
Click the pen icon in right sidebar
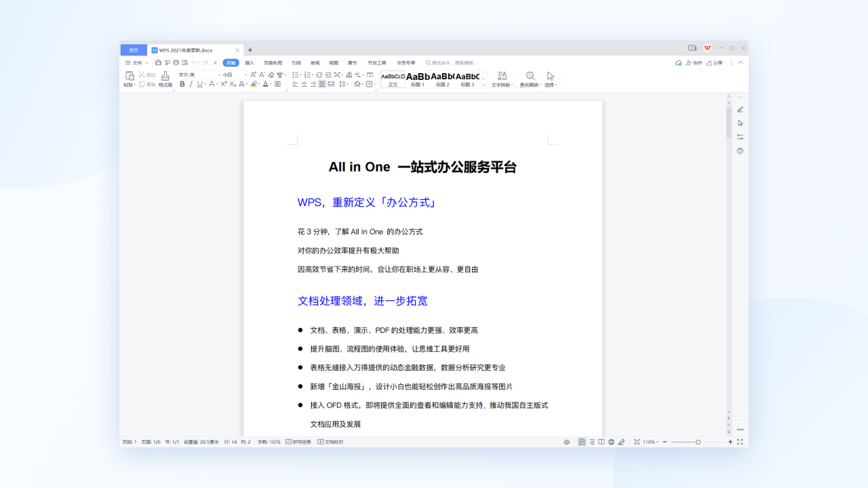740,109
